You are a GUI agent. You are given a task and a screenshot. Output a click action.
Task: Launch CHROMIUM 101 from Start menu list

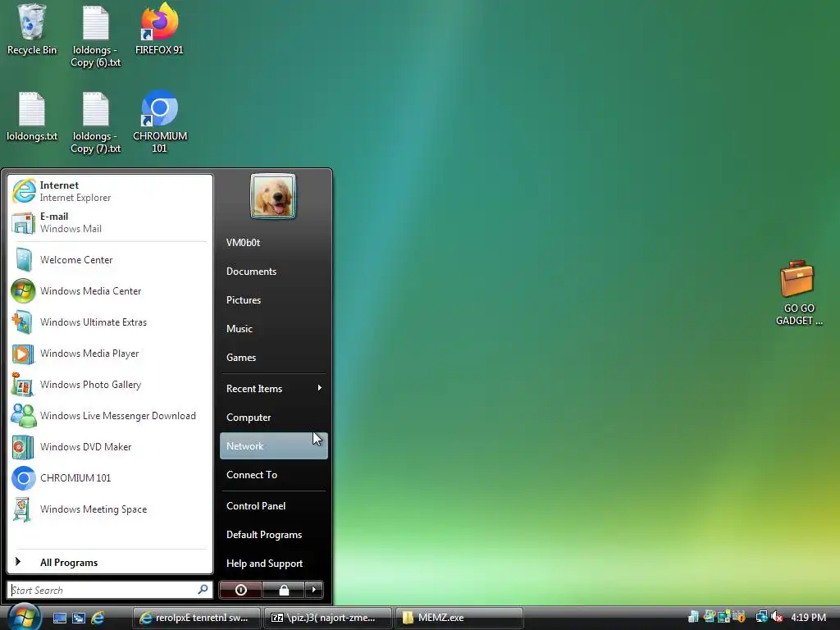(110, 478)
